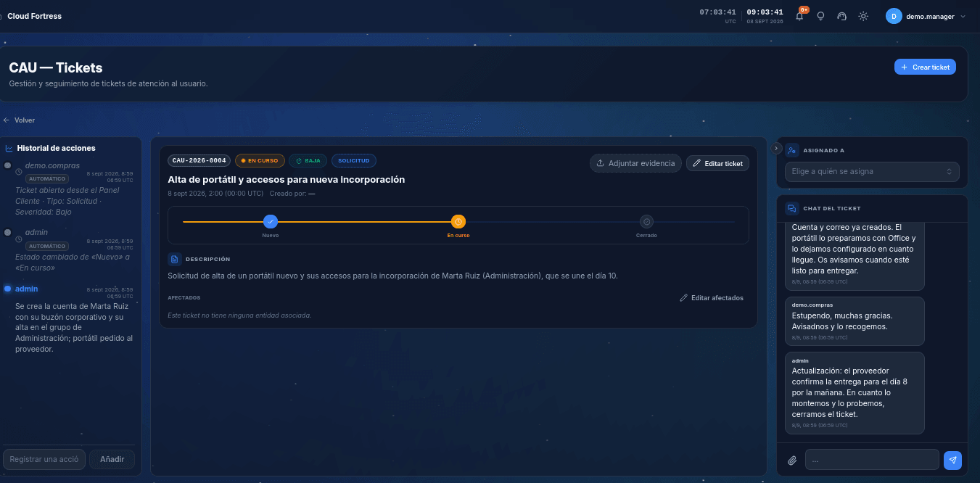Screen dimensions: 980x483
Task: Click the SOLICITUD type badge
Action: click(354, 160)
